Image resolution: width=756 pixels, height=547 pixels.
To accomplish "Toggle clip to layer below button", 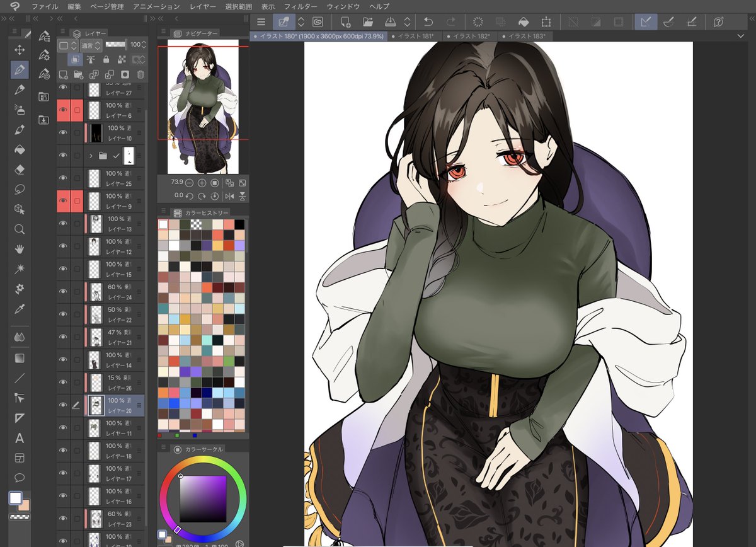I will [x=75, y=60].
